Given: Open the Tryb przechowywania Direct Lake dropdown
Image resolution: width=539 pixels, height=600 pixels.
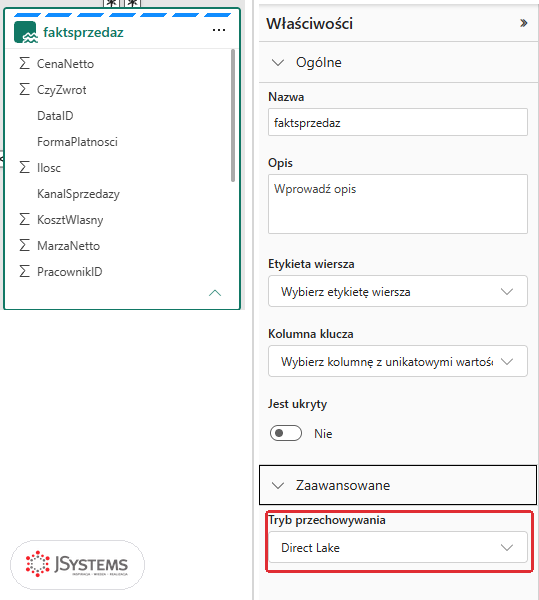Looking at the screenshot, I should (398, 547).
